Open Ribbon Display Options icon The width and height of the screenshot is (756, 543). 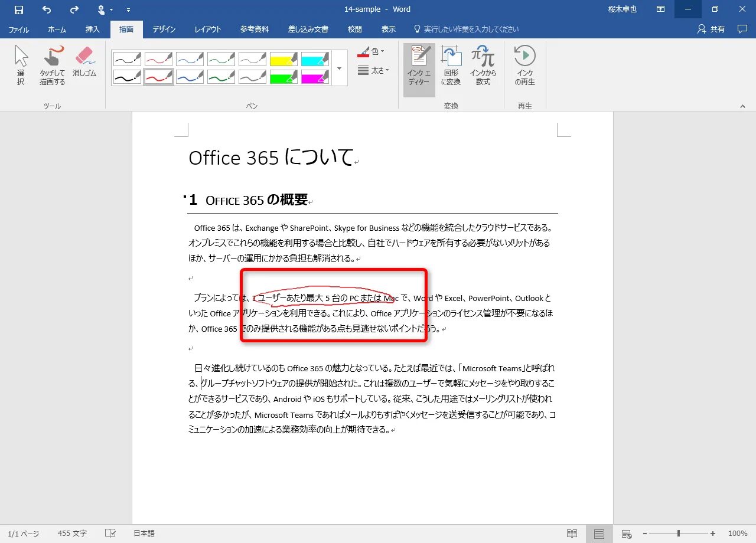click(660, 9)
